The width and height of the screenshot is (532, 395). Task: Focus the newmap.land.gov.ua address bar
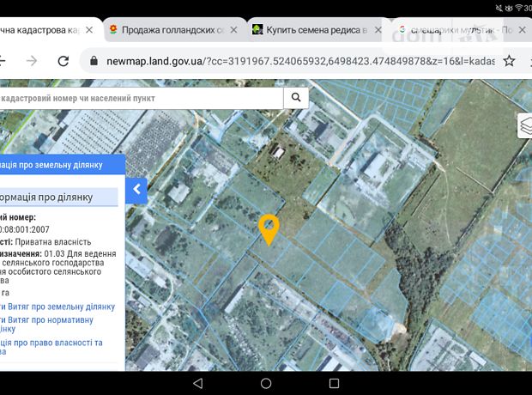(x=300, y=61)
